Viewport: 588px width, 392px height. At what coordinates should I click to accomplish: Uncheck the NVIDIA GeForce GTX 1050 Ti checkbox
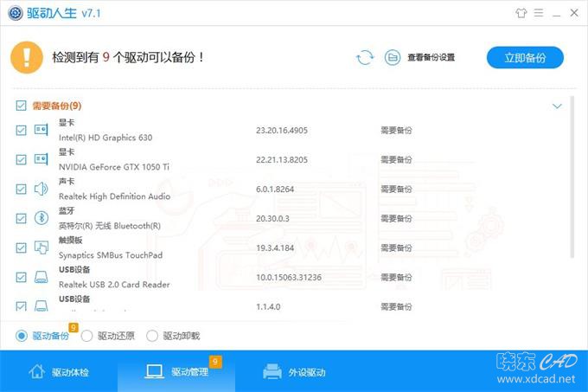pos(21,159)
